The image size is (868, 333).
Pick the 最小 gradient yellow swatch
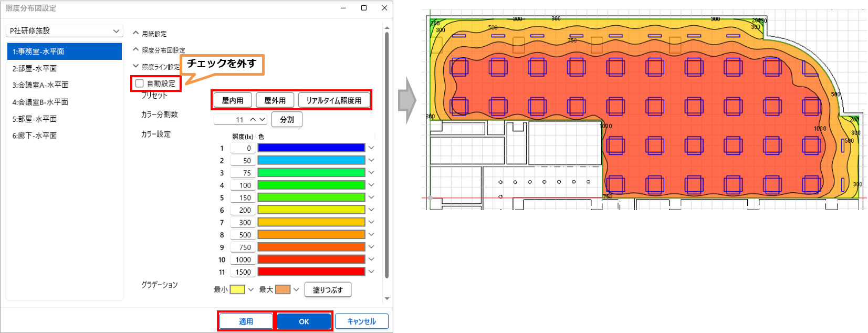[237, 289]
